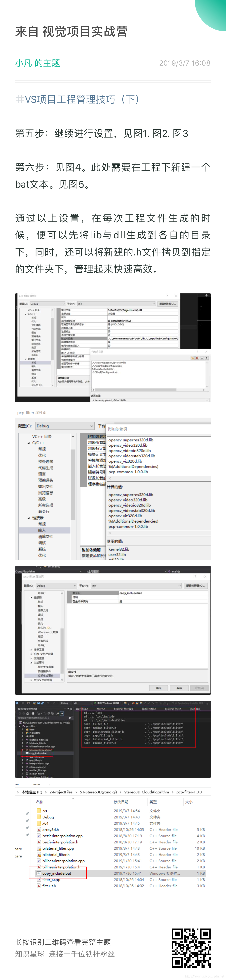Select 后期生成事件 in the property tree
Screen dimensions: 226x980
click(46, 676)
